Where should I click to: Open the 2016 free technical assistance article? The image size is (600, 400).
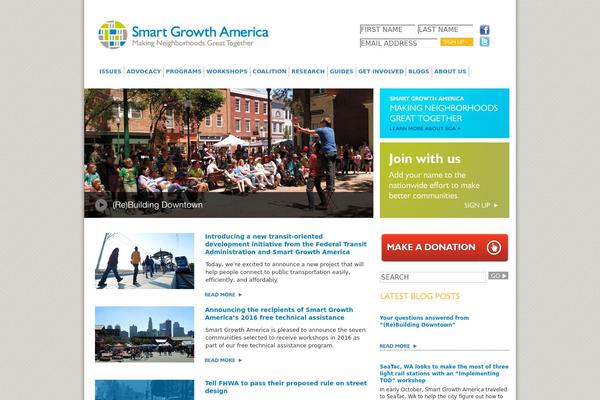click(279, 314)
